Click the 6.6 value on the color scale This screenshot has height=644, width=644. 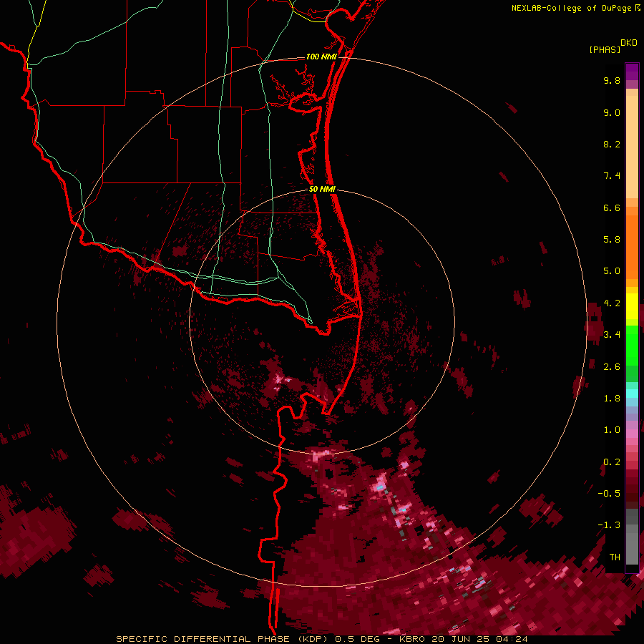click(612, 208)
